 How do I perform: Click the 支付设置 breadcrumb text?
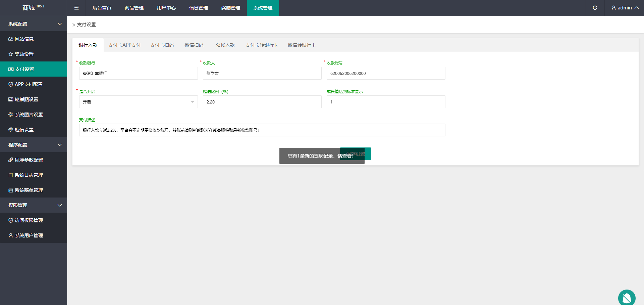tap(87, 25)
